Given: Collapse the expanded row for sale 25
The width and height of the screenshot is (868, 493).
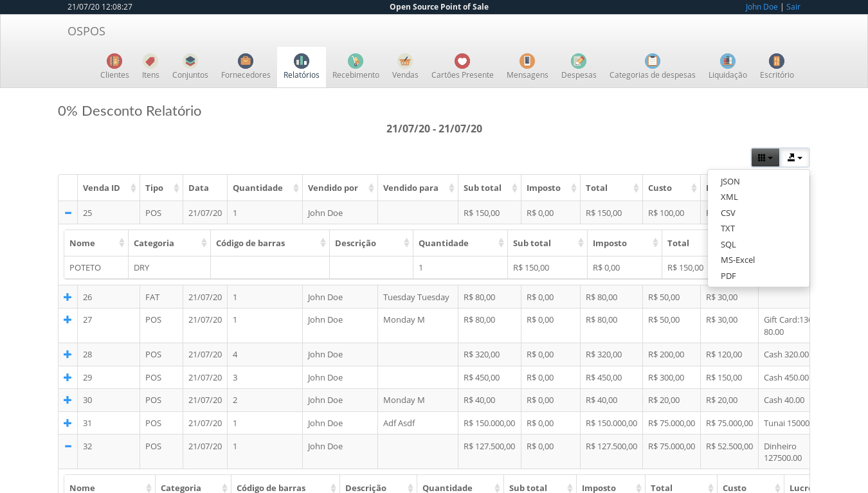Looking at the screenshot, I should [x=68, y=213].
